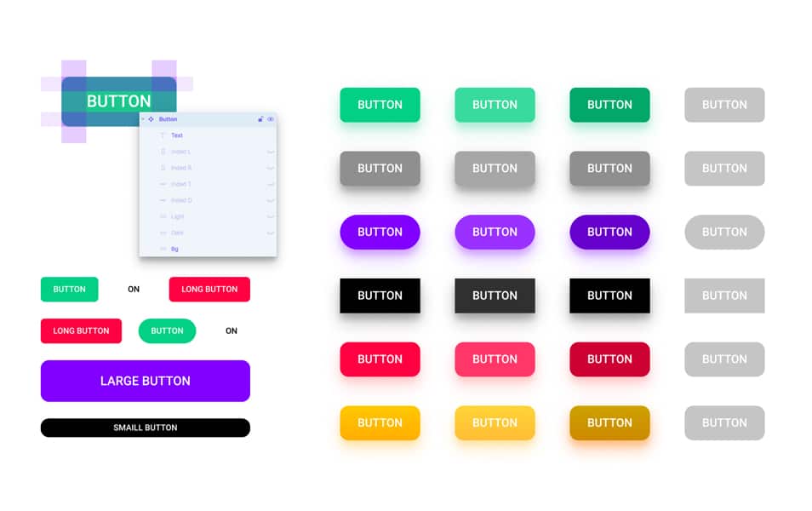Click the Text property icon in the Button panel
The width and height of the screenshot is (812, 511).
click(163, 135)
